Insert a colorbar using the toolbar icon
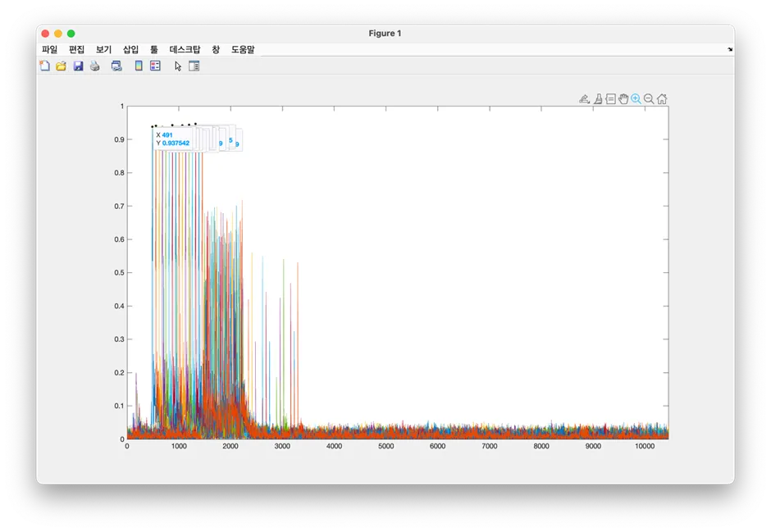This screenshot has width=771, height=532. [x=139, y=66]
